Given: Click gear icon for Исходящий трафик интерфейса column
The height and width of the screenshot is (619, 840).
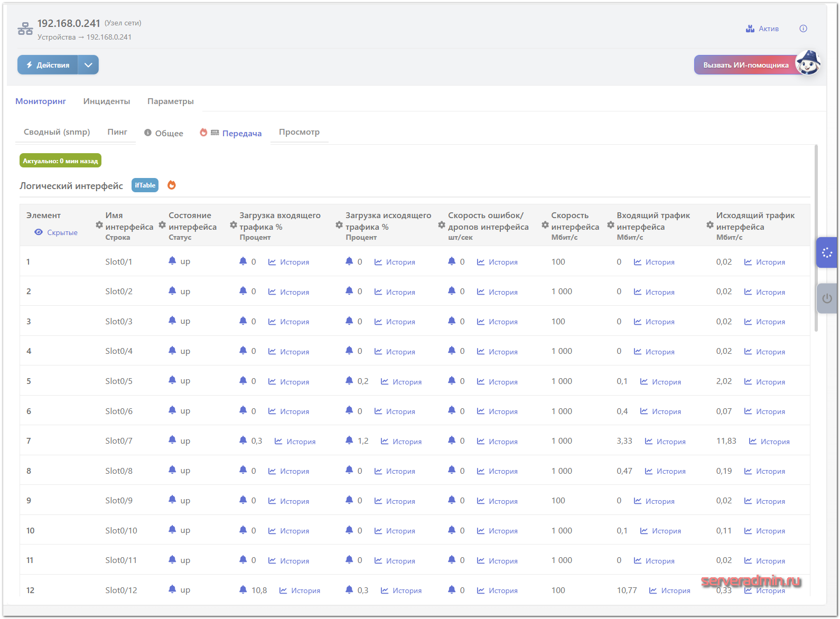Looking at the screenshot, I should coord(710,225).
